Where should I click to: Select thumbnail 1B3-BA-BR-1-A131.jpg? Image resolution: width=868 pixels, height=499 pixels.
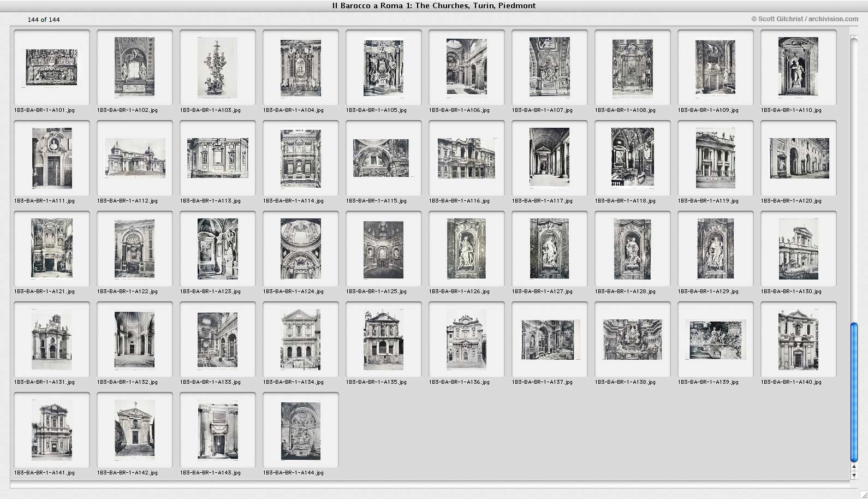[52, 339]
